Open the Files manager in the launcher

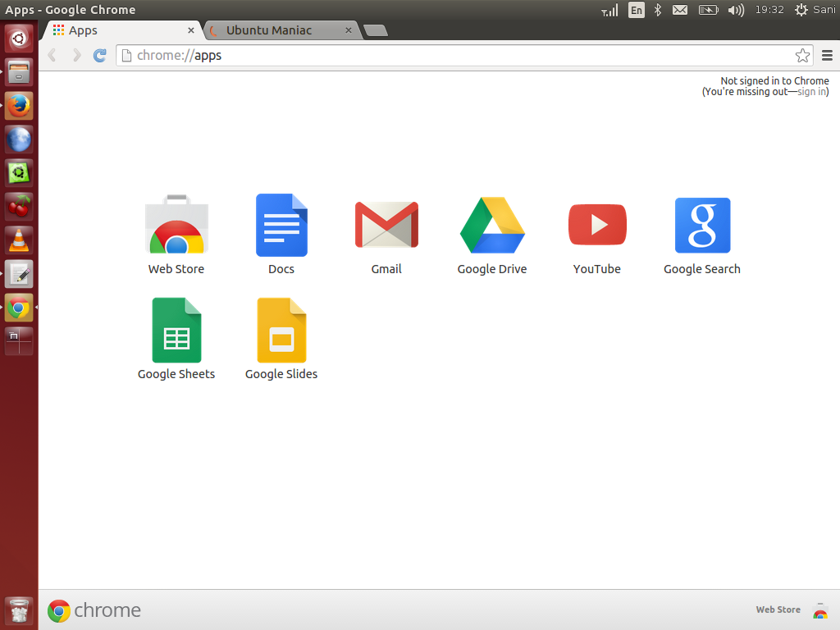(x=19, y=72)
